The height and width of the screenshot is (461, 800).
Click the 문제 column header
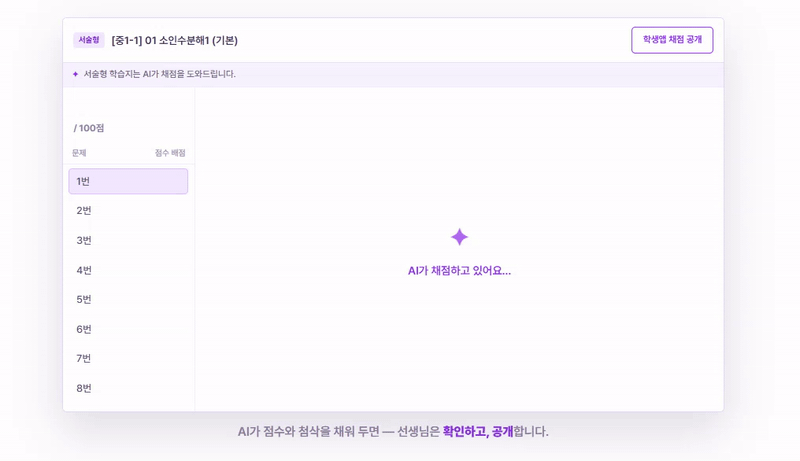[x=79, y=153]
